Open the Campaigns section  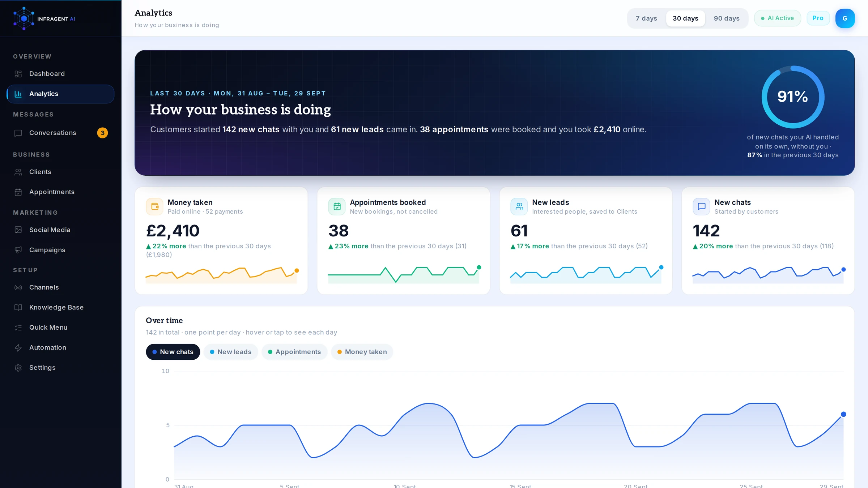tap(60, 250)
